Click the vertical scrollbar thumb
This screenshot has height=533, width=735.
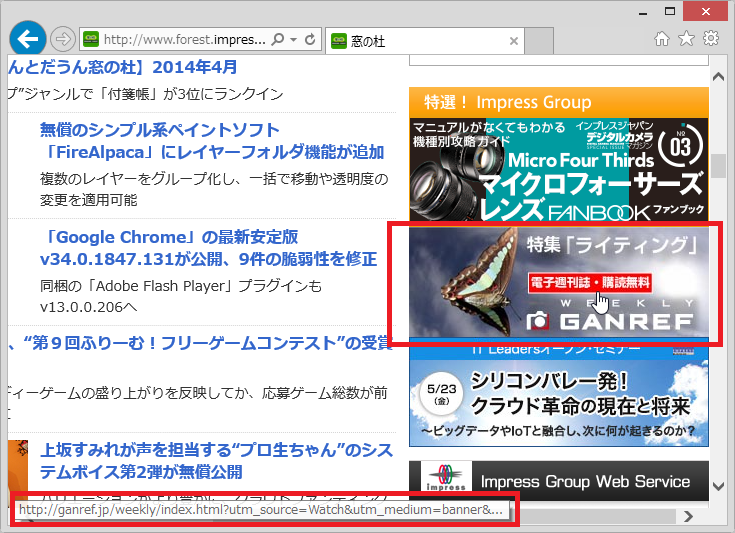[718, 166]
